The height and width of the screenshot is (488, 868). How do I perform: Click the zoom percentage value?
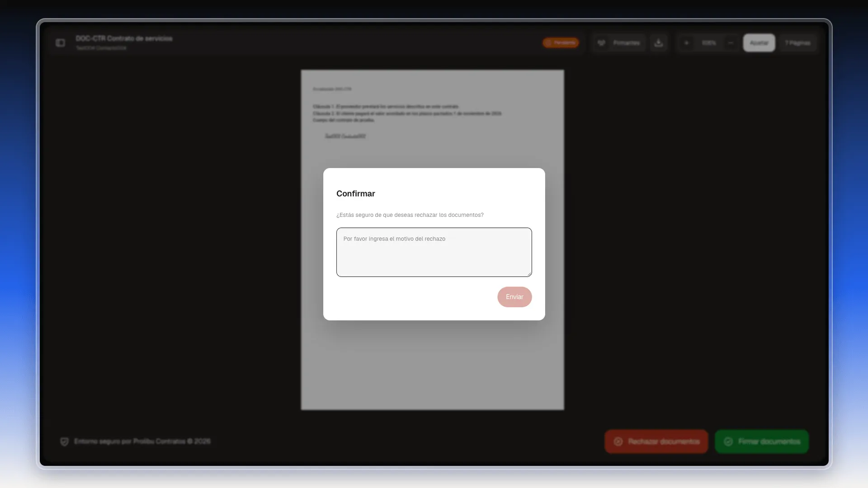708,43
